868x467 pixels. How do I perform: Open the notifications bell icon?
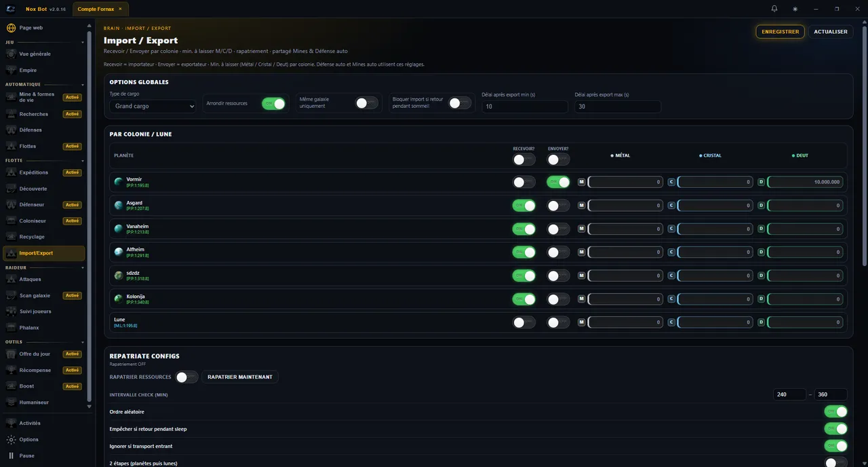click(x=774, y=9)
